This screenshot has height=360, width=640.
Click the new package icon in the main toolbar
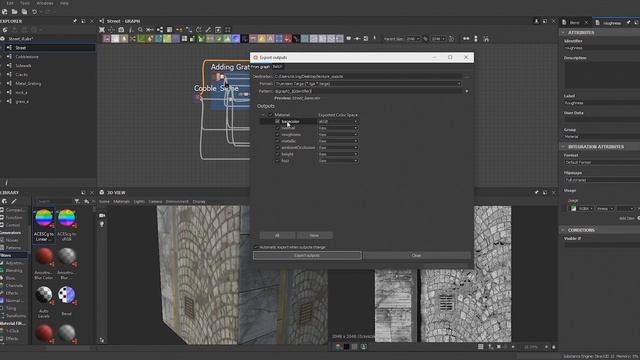(x=4, y=12)
